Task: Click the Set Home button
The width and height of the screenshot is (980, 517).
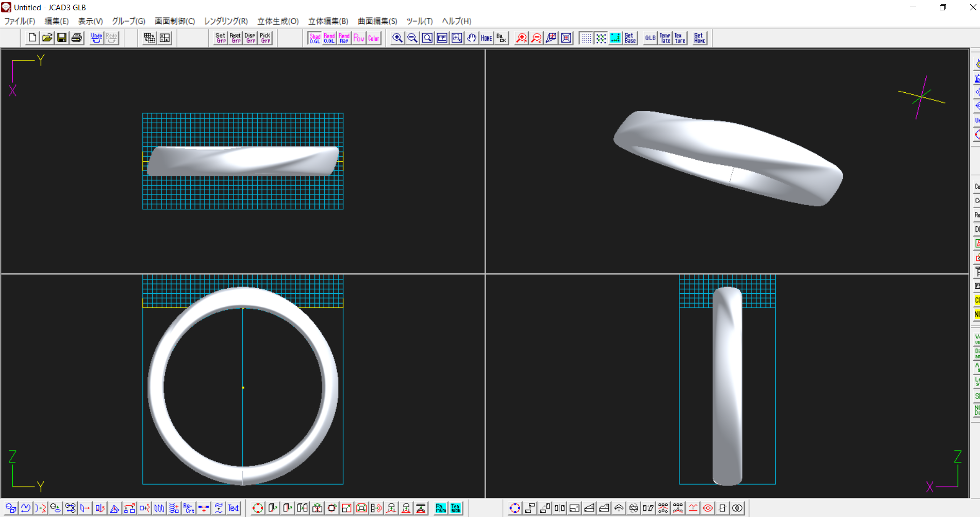Action: (700, 38)
